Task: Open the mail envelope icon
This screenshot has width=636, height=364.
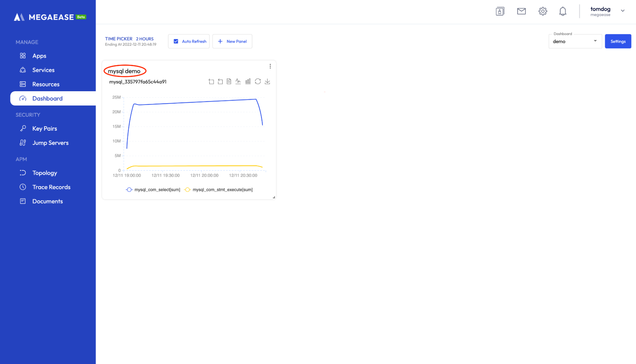Action: tap(521, 11)
